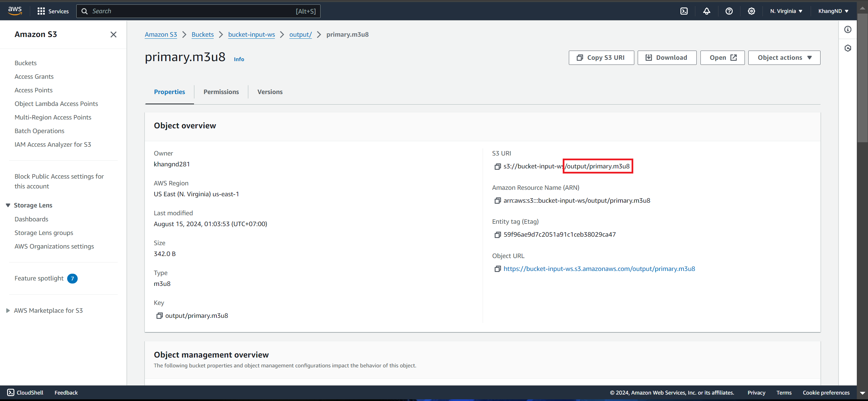Viewport: 868px width, 401px height.
Task: Open the N. Virginia region dropdown
Action: pyautogui.click(x=786, y=11)
